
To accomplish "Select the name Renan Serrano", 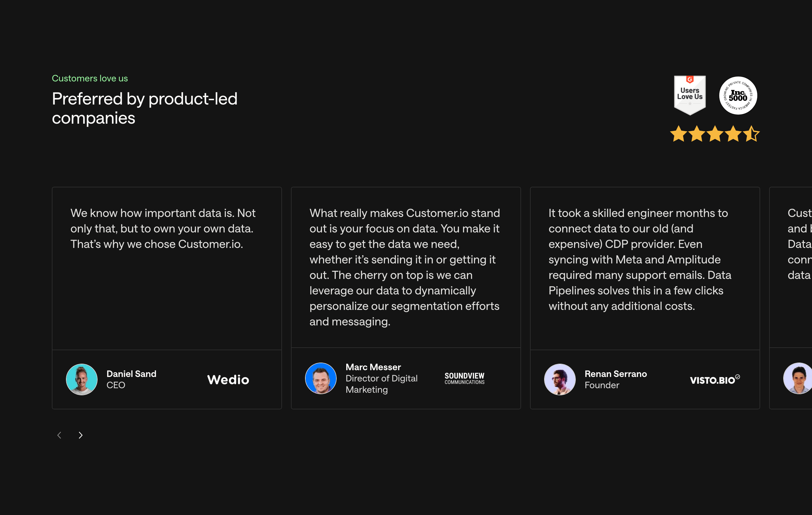I will tap(615, 374).
